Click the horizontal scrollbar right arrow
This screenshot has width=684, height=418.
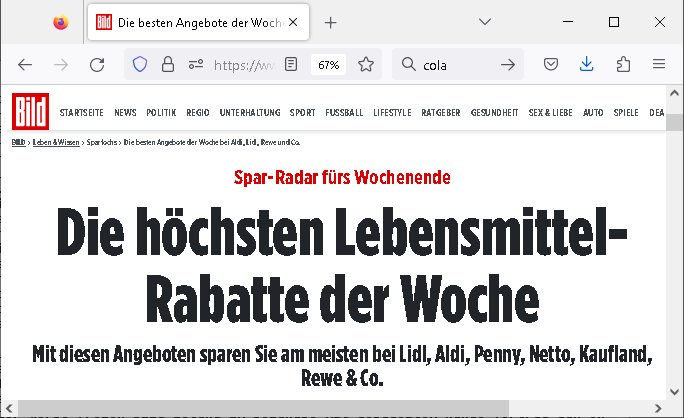pos(658,409)
